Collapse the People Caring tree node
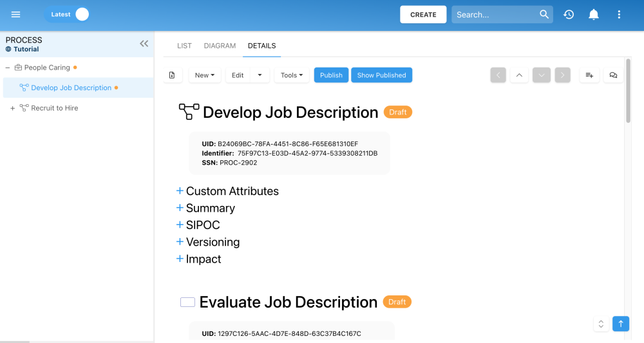The width and height of the screenshot is (644, 343). pos(8,68)
